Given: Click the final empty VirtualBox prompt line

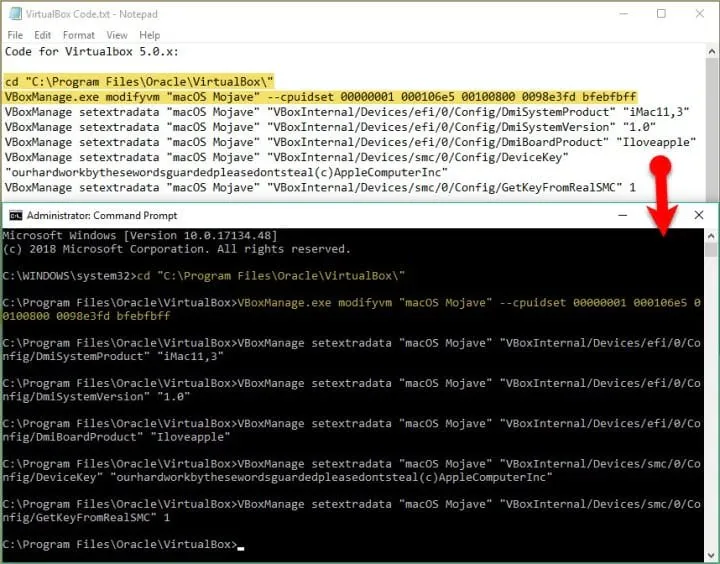Looking at the screenshot, I should 123,545.
